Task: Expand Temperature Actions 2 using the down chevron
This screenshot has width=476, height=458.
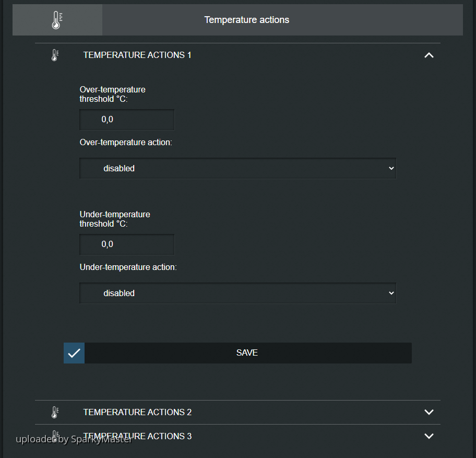Action: (x=429, y=412)
